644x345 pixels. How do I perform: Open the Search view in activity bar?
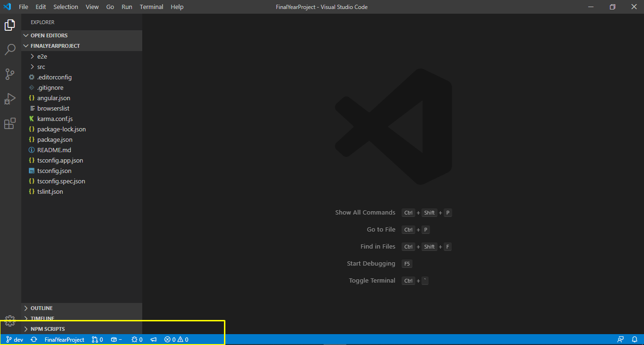point(10,50)
